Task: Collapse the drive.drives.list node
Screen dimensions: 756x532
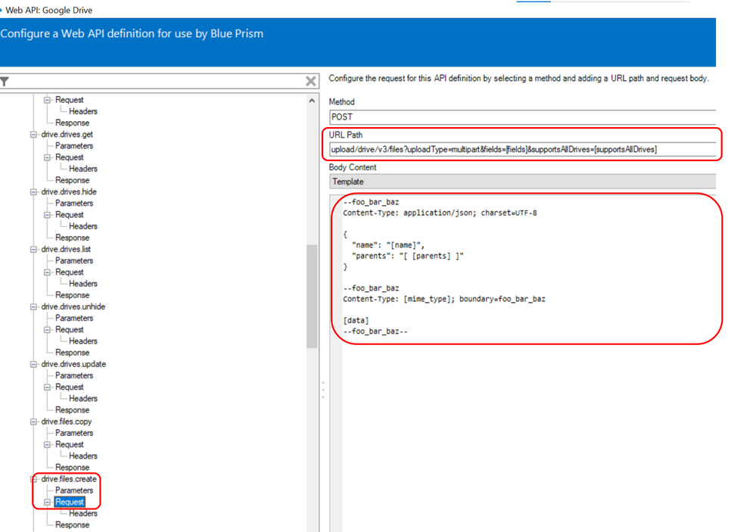Action: click(33, 250)
